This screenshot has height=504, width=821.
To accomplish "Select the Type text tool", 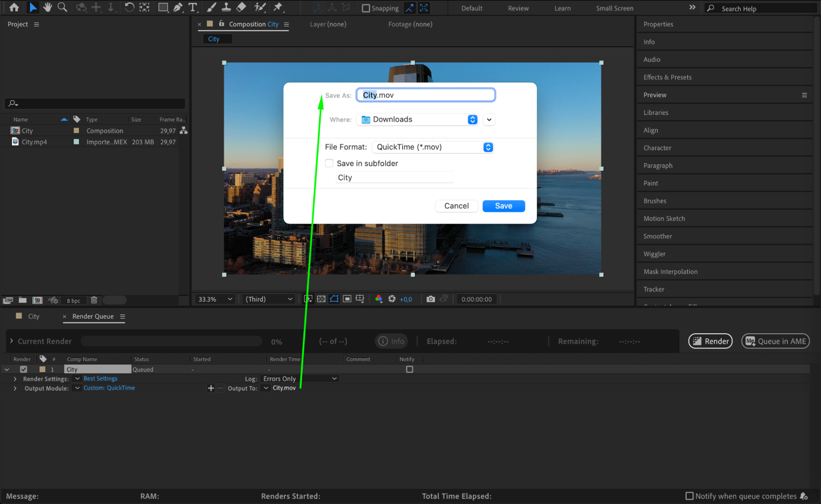I will tap(192, 7).
